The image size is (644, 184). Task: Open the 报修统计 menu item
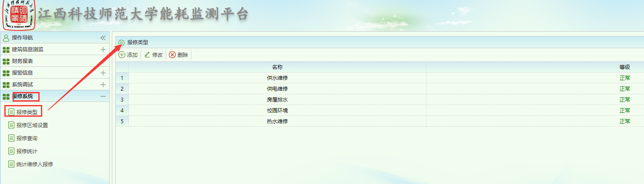(27, 151)
